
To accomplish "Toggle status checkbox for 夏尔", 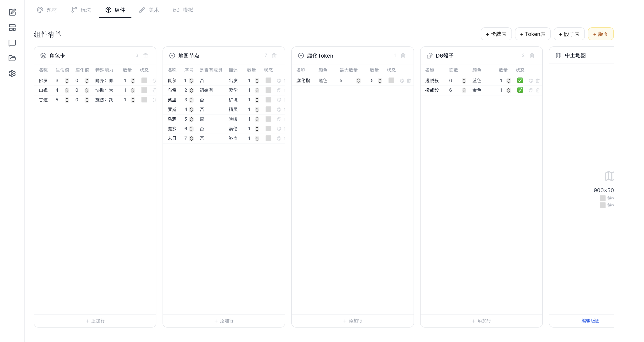I will click(268, 80).
